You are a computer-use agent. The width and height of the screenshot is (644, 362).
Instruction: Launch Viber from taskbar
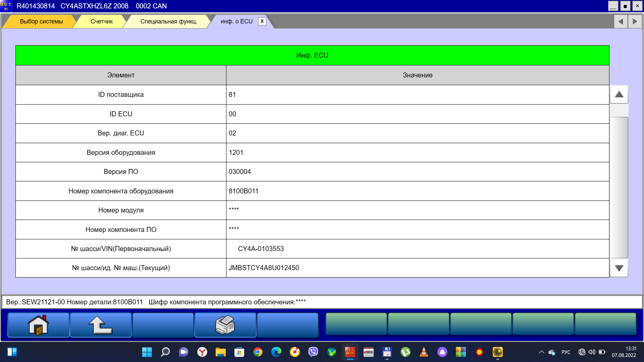coord(313,352)
